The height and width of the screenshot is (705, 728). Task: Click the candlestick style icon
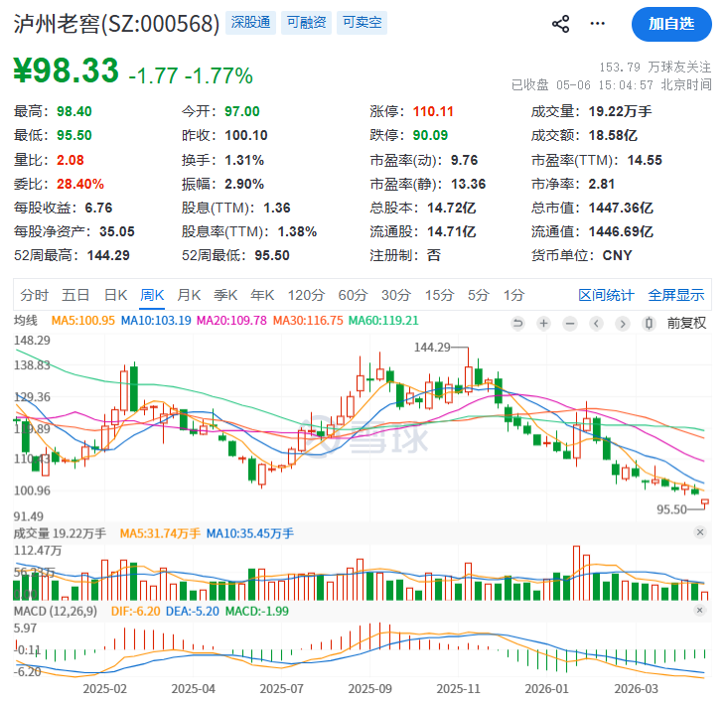(650, 323)
